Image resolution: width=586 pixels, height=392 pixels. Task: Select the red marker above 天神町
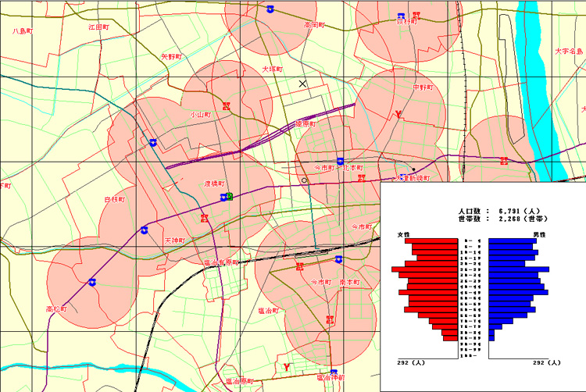pyautogui.click(x=204, y=218)
